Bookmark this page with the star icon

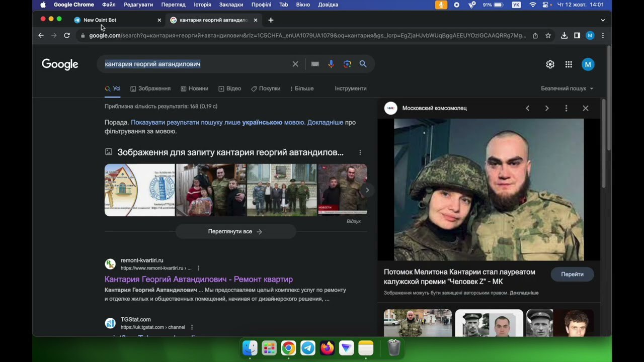tap(548, 36)
